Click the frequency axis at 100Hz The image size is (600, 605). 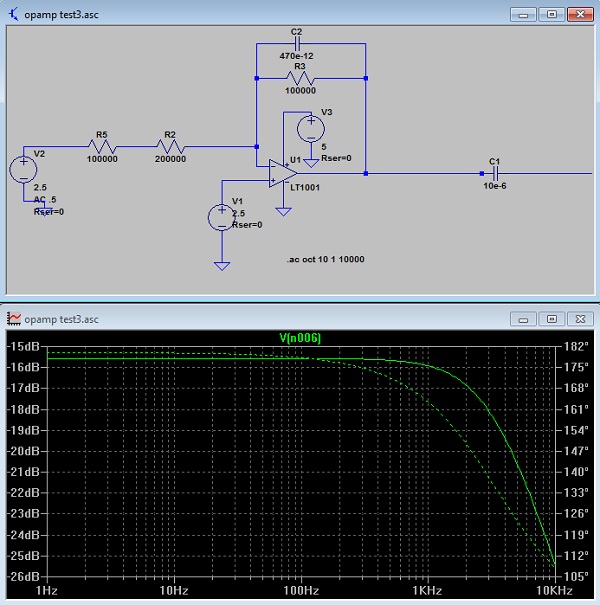pyautogui.click(x=301, y=592)
